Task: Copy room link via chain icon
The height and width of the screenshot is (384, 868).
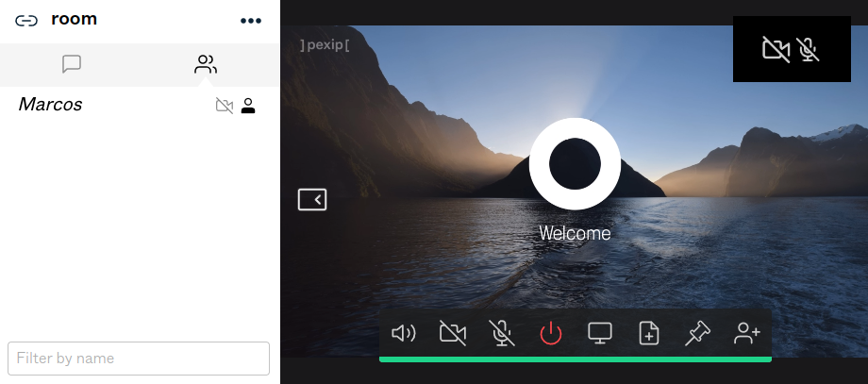Action: [x=26, y=21]
